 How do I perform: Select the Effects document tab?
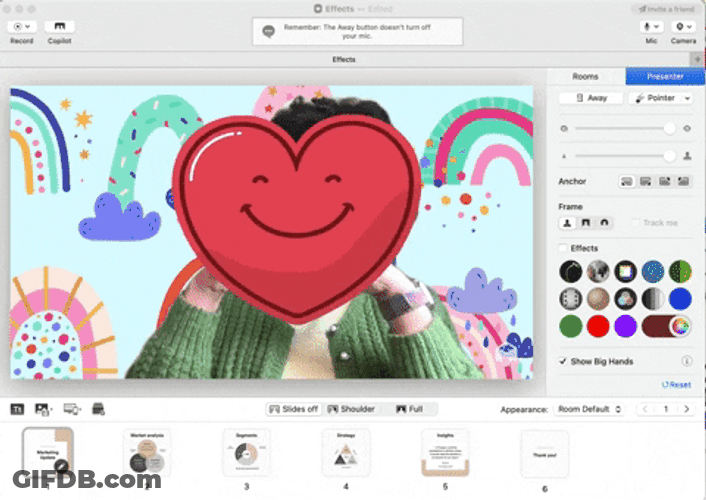click(x=344, y=59)
